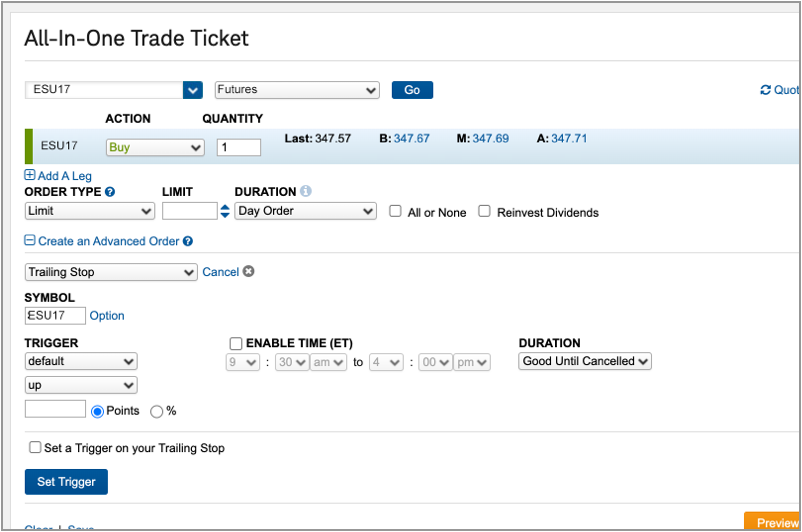
Task: Open the trigger direction 'up' dropdown
Action: point(81,385)
